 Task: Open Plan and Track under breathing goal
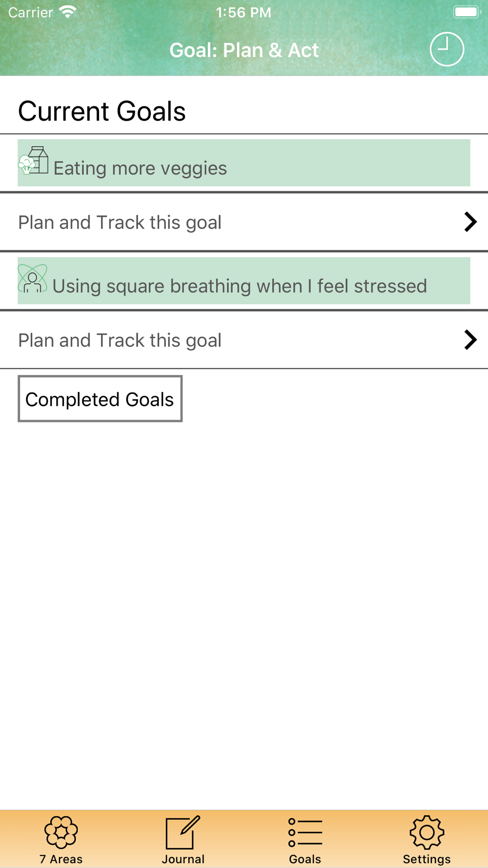(120, 340)
